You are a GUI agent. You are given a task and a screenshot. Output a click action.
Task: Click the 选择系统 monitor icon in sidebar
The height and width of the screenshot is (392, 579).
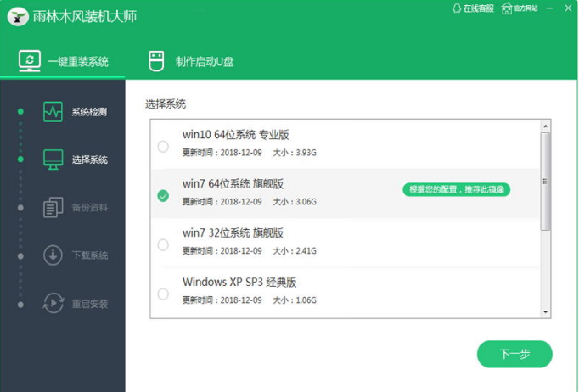[x=53, y=160]
